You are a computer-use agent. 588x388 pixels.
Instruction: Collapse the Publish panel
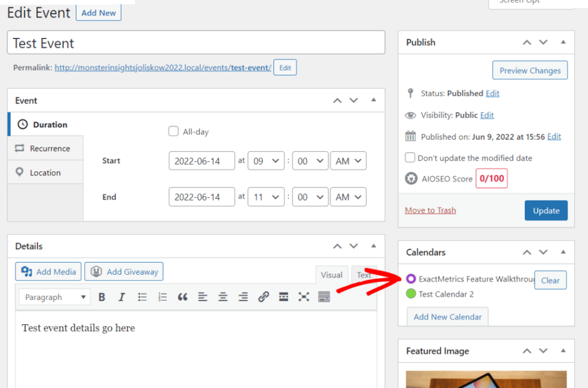tap(563, 42)
